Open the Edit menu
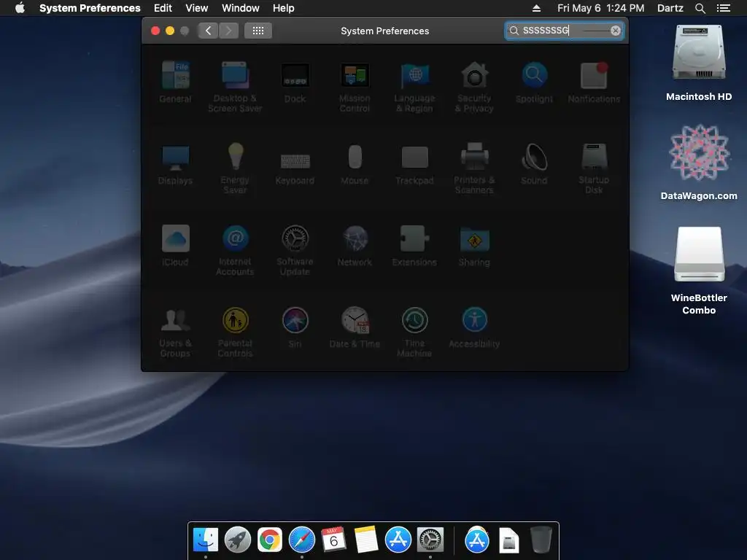Viewport: 747px width, 560px height. (163, 8)
